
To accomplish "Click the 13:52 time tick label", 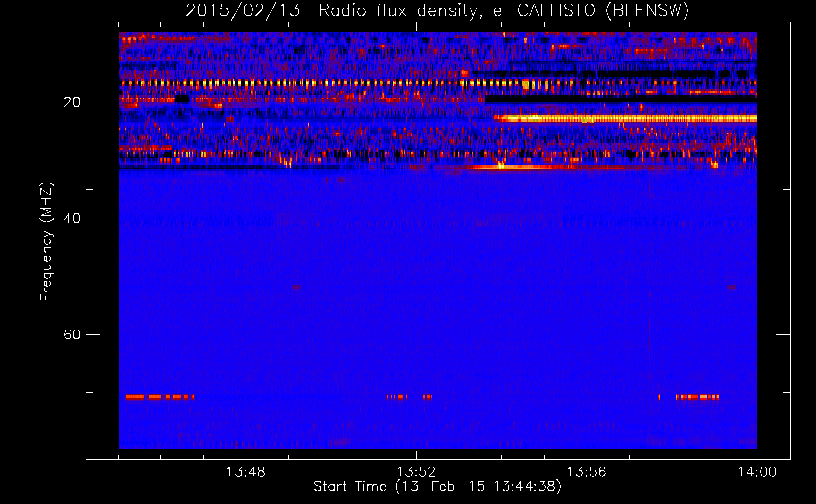I will tap(416, 472).
